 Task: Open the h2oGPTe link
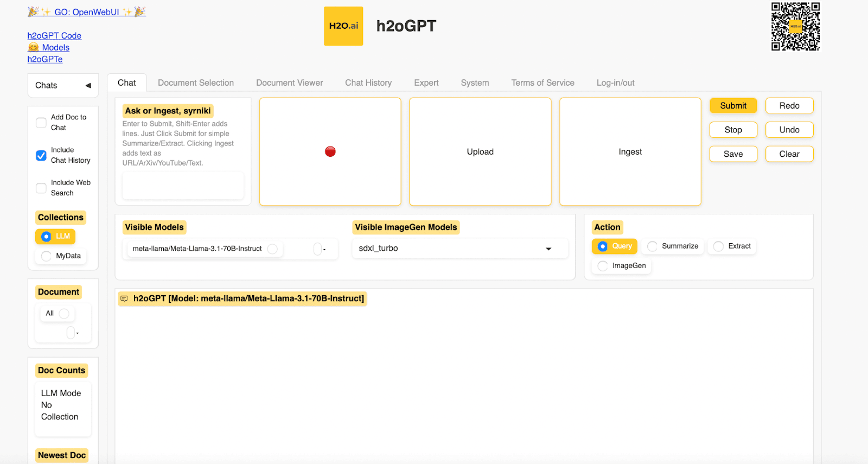click(45, 59)
